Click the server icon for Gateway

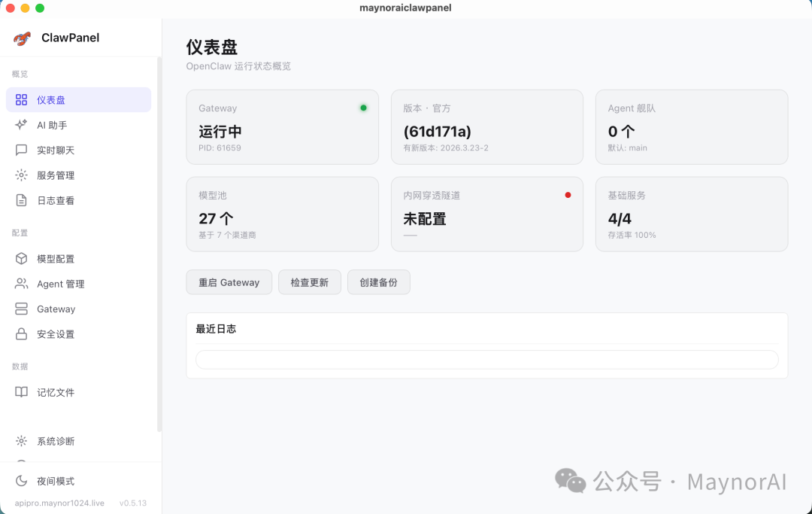tap(21, 309)
